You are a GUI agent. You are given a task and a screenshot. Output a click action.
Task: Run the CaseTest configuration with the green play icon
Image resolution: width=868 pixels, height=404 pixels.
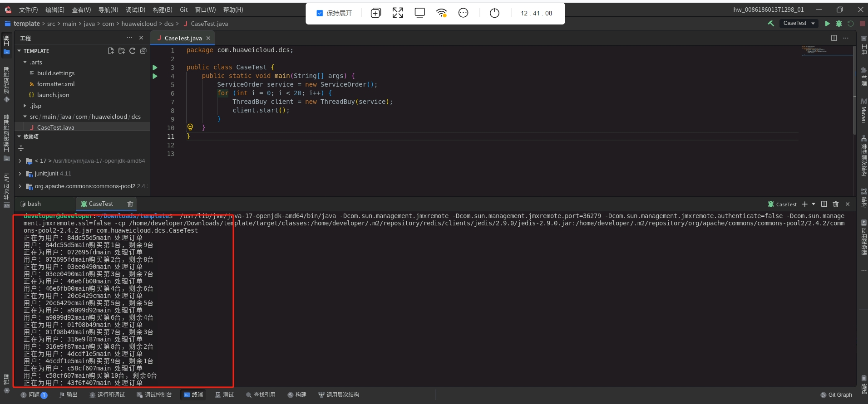tap(828, 24)
